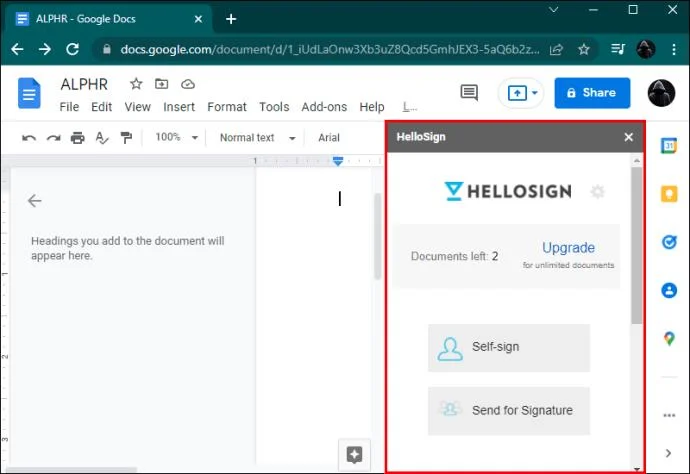The image size is (690, 474).
Task: Open a new browser tab
Action: coord(231,19)
